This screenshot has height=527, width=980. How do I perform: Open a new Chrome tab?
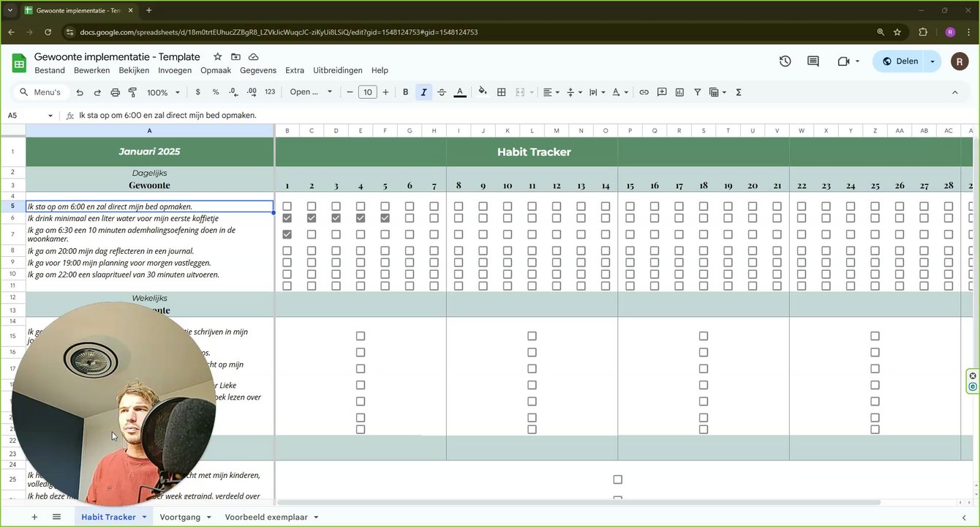pyautogui.click(x=149, y=10)
